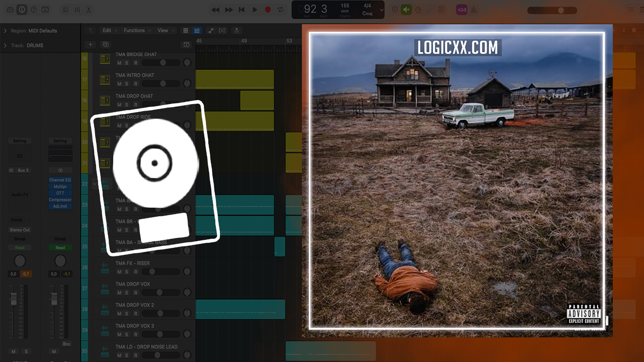Image resolution: width=644 pixels, height=362 pixels.
Task: Click volume slider on TMA DROP VOX 2
Action: [x=161, y=313]
